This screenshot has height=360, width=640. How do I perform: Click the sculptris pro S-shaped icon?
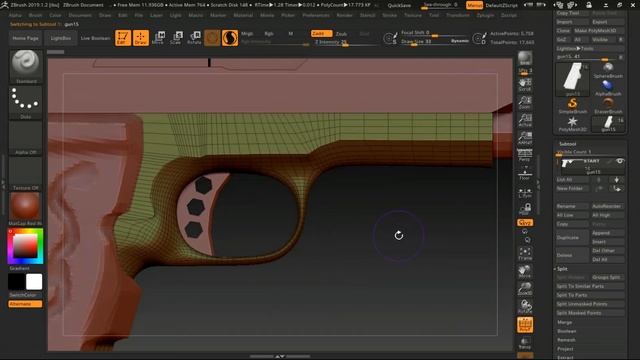click(230, 38)
